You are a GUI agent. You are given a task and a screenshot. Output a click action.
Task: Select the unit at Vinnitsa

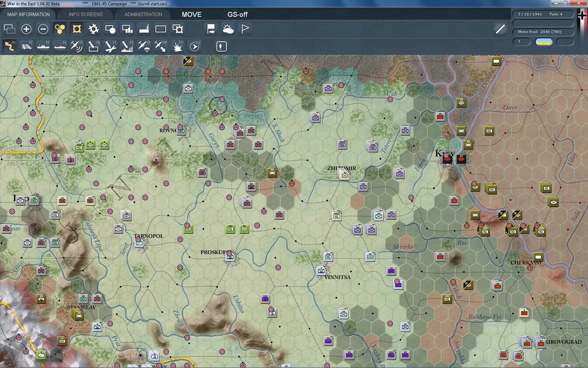[321, 271]
